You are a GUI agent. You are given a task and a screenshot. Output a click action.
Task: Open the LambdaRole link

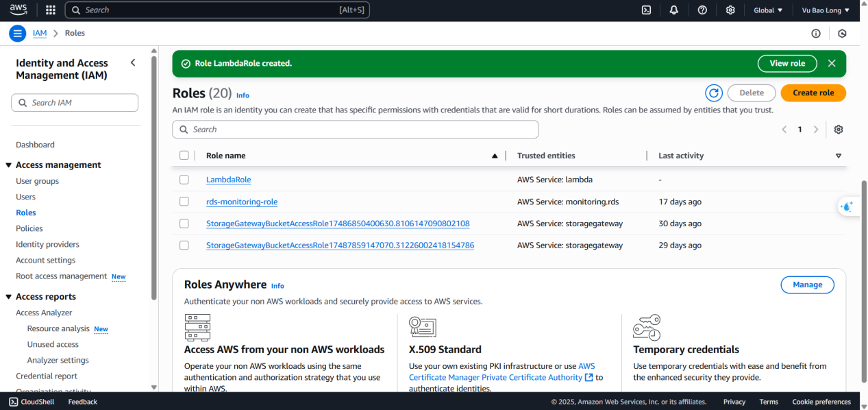[x=228, y=180]
